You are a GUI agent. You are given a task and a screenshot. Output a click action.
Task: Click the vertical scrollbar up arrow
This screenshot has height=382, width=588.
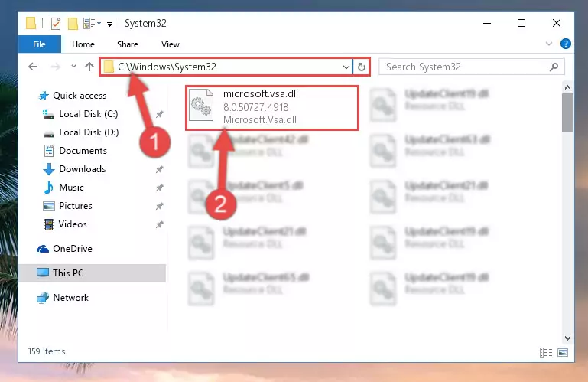pyautogui.click(x=567, y=87)
